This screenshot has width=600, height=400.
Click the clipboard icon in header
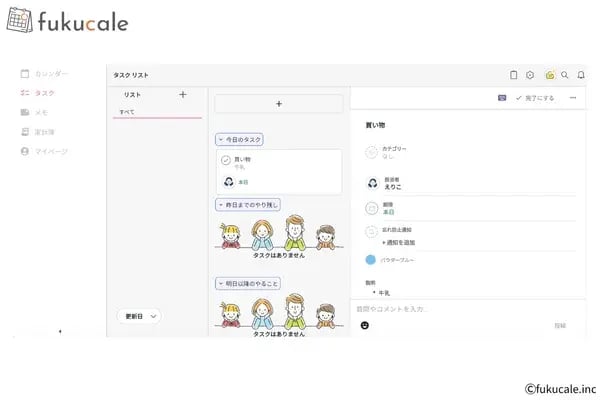(513, 75)
